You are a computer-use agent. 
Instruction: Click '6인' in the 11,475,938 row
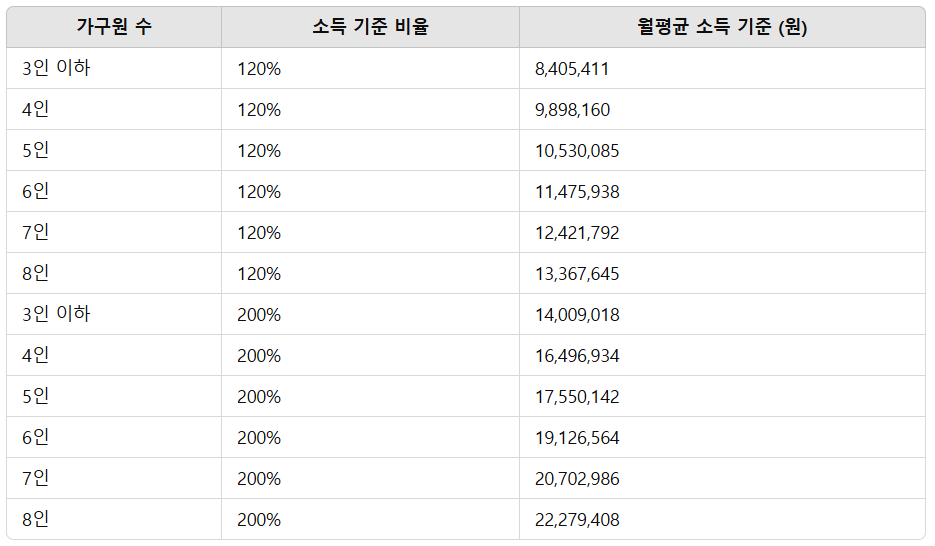pos(35,191)
